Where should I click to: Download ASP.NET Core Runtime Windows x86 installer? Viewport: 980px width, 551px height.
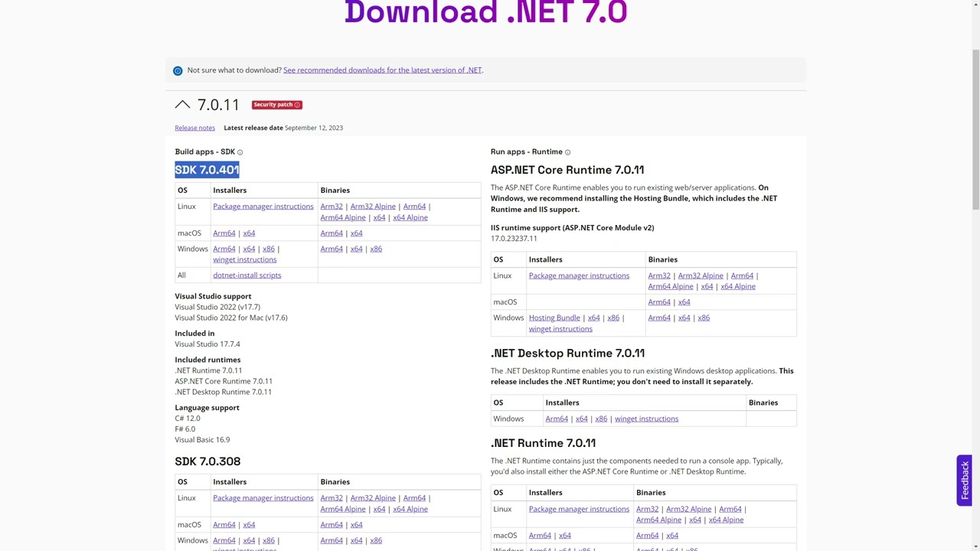[x=613, y=318]
